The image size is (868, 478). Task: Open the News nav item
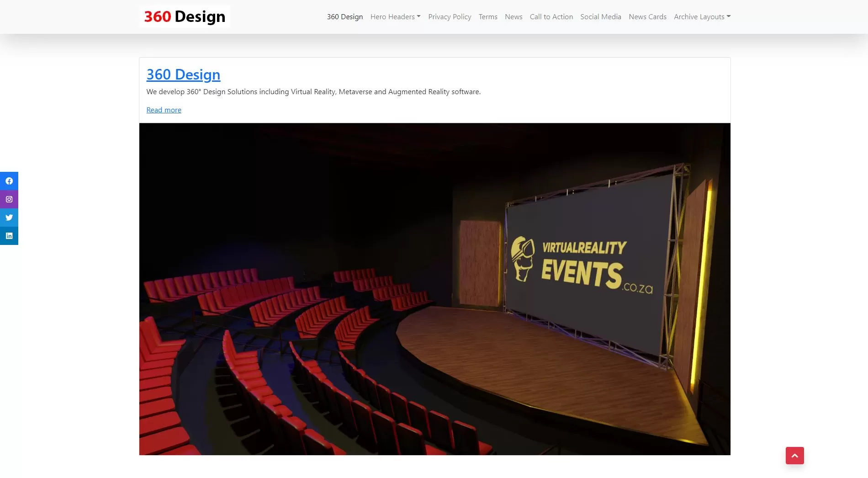click(x=513, y=17)
